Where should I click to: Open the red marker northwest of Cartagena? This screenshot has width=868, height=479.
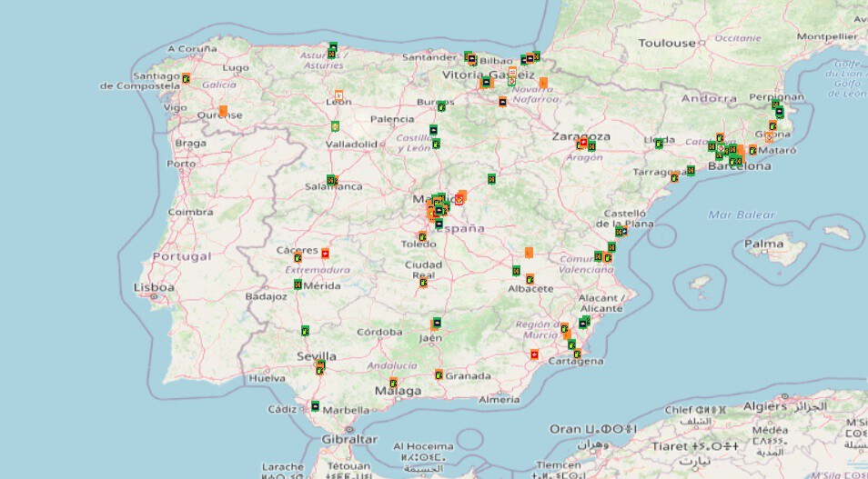(x=534, y=353)
